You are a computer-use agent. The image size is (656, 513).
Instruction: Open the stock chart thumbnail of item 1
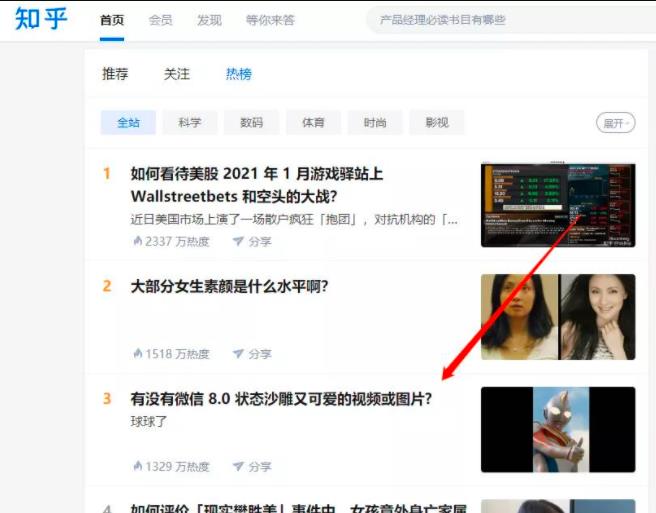point(558,205)
